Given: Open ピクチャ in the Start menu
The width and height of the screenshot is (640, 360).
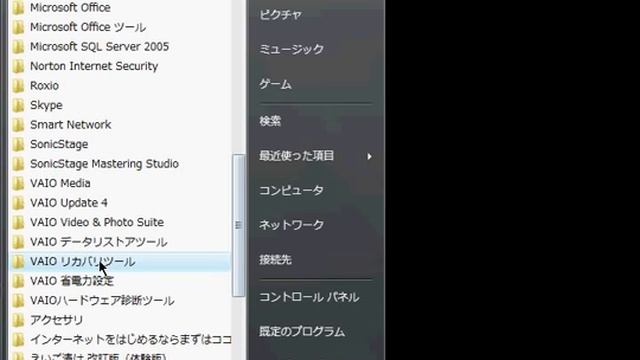Looking at the screenshot, I should coord(280,15).
